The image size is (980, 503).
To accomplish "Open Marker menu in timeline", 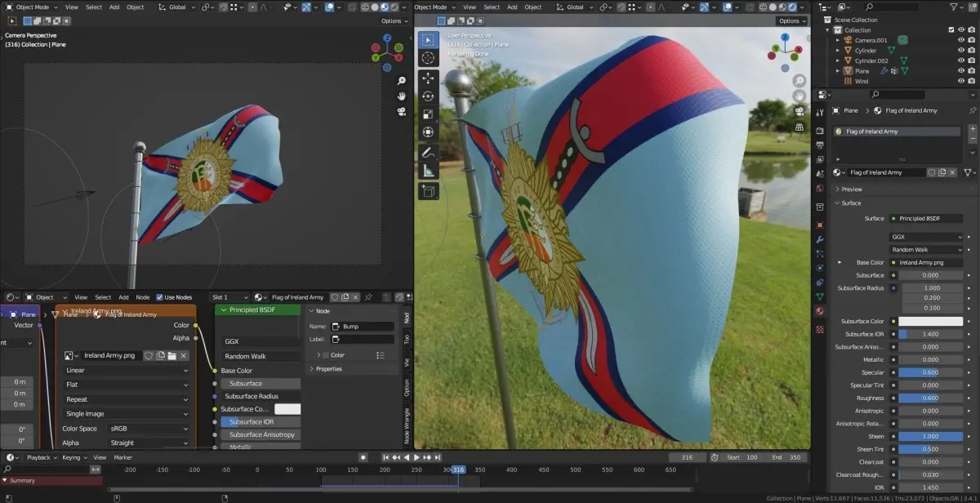I will [123, 457].
